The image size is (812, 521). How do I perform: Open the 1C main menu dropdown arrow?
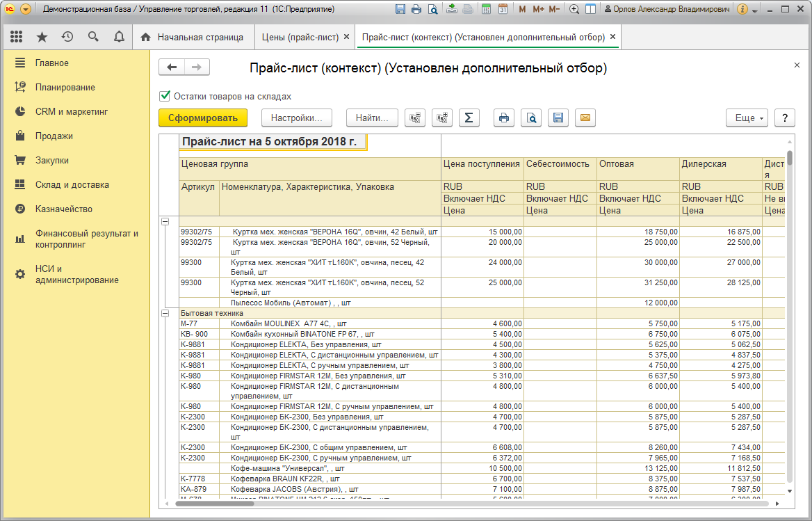pyautogui.click(x=25, y=9)
